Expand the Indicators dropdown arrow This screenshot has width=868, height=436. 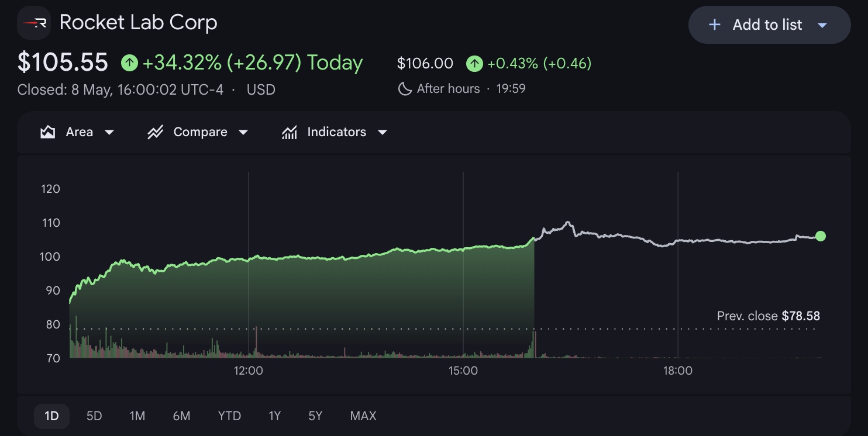pos(383,133)
